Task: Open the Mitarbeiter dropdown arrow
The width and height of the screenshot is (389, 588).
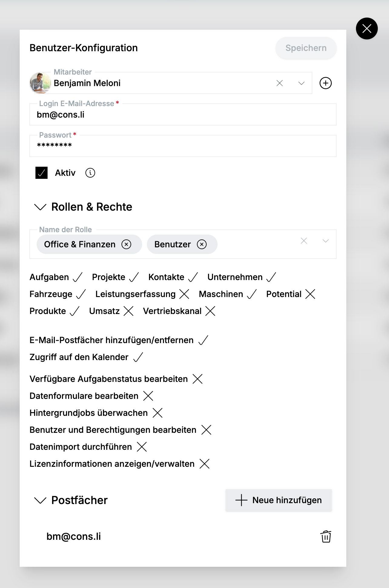Action: [301, 83]
